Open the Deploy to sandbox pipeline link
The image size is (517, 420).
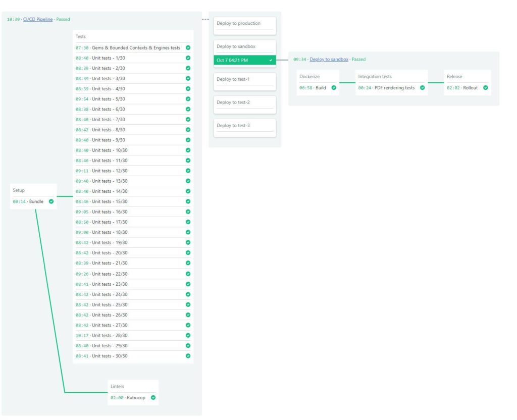(x=329, y=60)
